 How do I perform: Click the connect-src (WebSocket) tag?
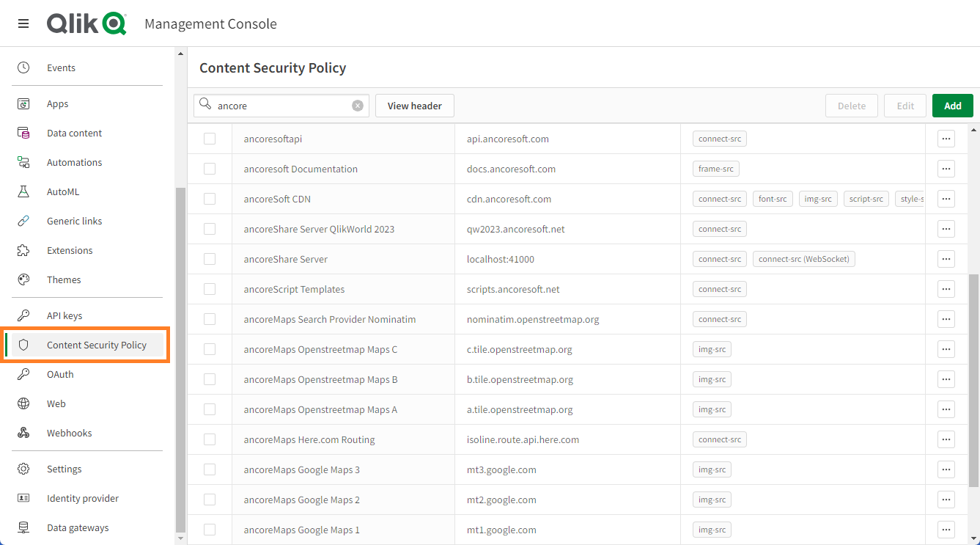click(x=804, y=259)
